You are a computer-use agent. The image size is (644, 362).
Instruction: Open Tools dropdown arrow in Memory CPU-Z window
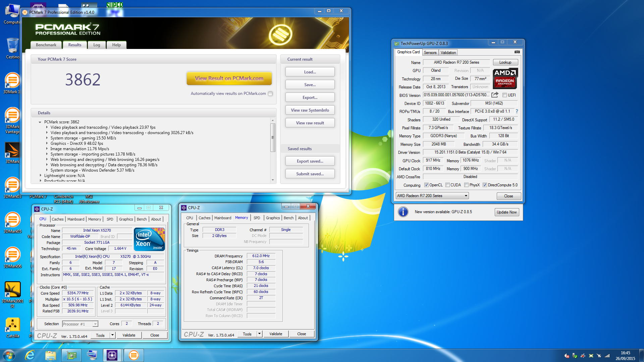(x=259, y=334)
